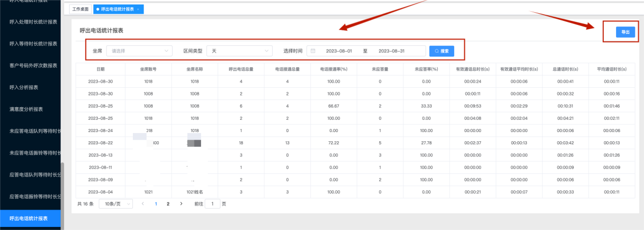Viewport: 644px width, 230px height.
Task: Click the 00:02:37 effective call duration cell
Action: coord(472,143)
